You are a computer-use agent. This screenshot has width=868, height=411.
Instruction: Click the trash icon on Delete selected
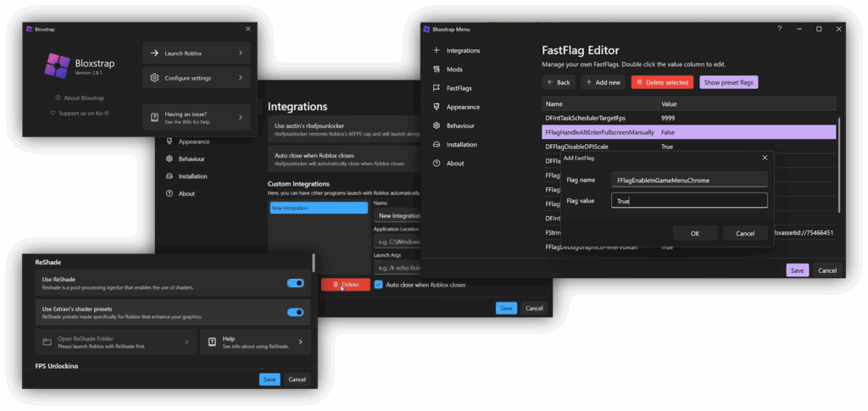pos(639,82)
